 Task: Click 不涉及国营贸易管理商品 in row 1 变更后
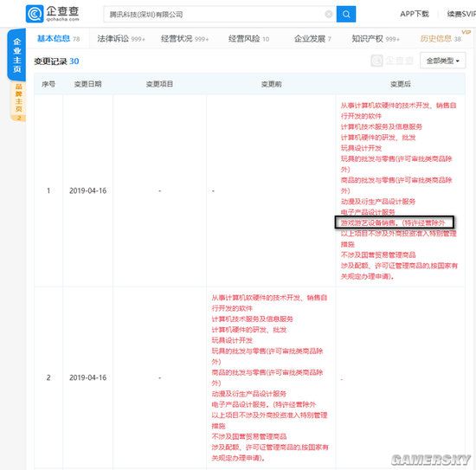(378, 255)
